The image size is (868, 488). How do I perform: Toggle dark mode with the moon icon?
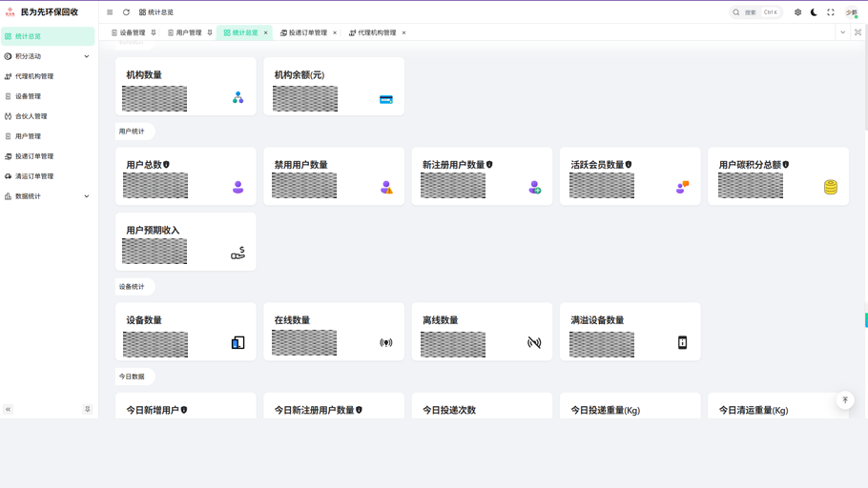pyautogui.click(x=814, y=12)
